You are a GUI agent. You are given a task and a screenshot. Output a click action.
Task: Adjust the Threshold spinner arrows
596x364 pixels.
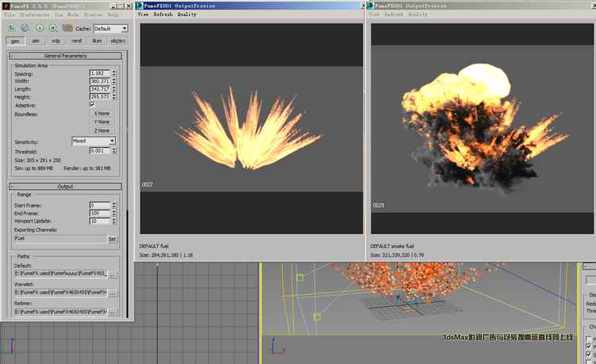tap(114, 151)
